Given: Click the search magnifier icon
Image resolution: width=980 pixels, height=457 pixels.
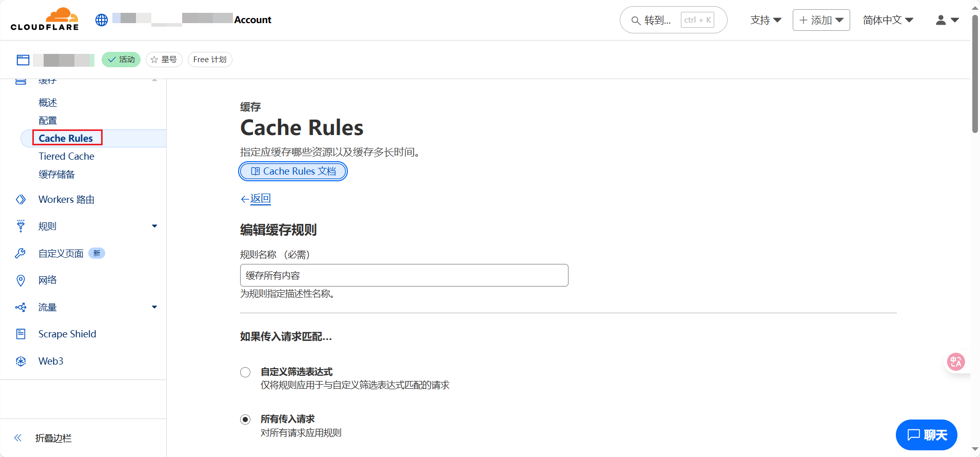Looking at the screenshot, I should pyautogui.click(x=636, y=21).
